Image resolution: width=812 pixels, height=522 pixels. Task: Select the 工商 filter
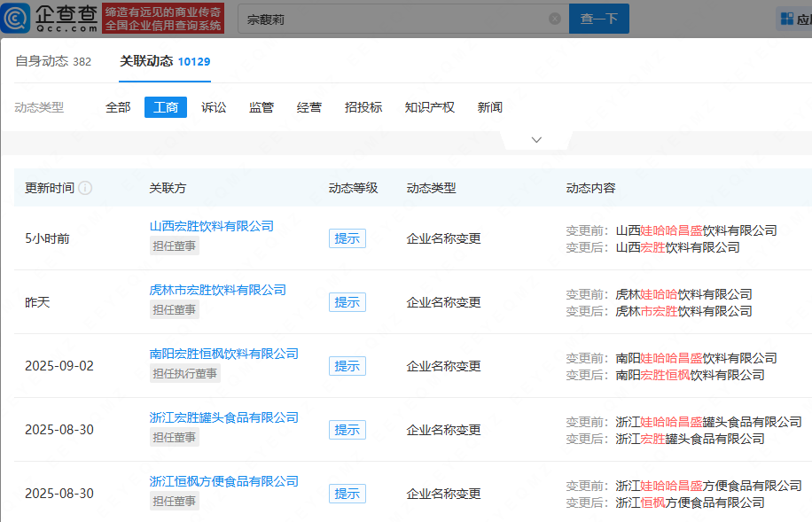pyautogui.click(x=166, y=107)
